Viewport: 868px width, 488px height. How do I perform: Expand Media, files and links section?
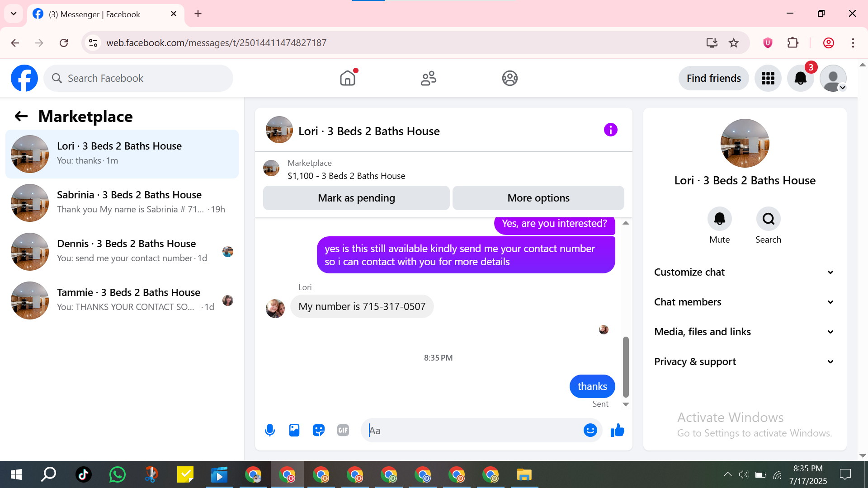(x=744, y=332)
